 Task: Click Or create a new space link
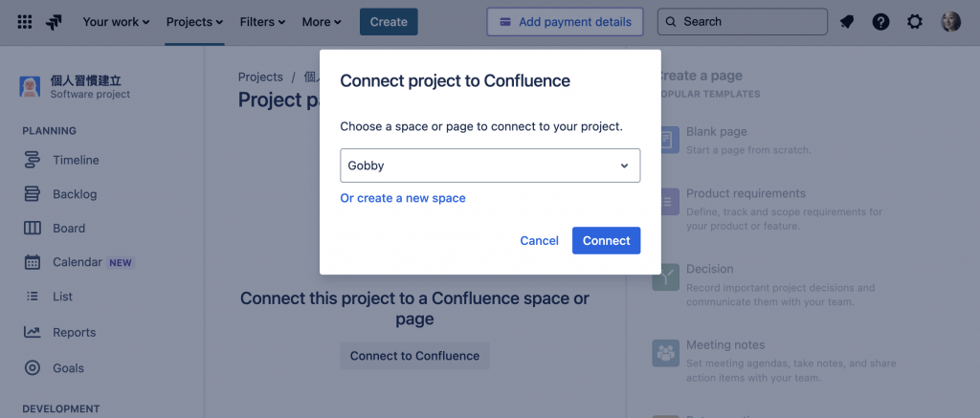[x=403, y=198]
